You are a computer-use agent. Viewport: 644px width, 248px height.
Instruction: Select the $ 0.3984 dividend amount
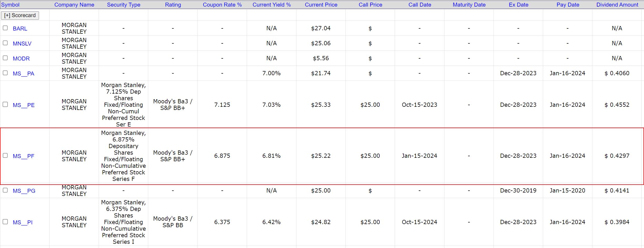(x=617, y=222)
